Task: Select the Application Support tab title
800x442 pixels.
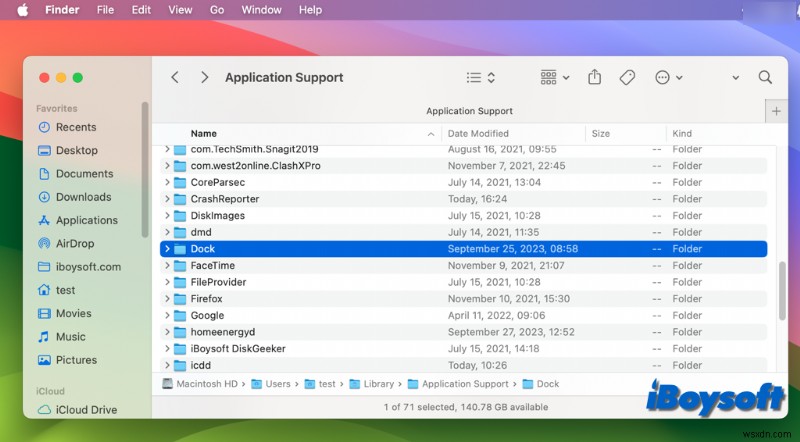Action: 469,111
